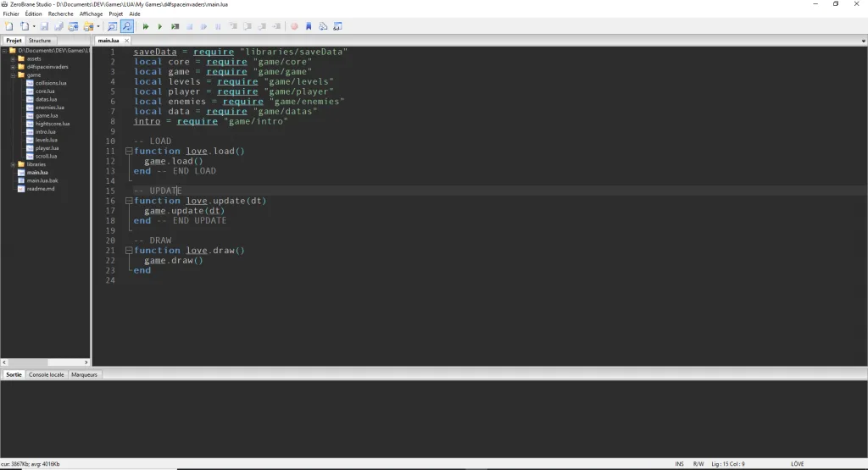Click the Find magnifier icon in toolbar

click(112, 26)
